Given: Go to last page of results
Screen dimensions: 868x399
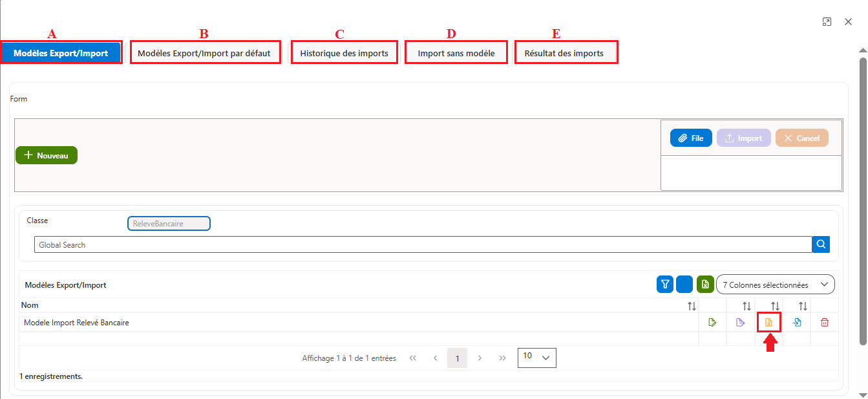Looking at the screenshot, I should click(502, 358).
